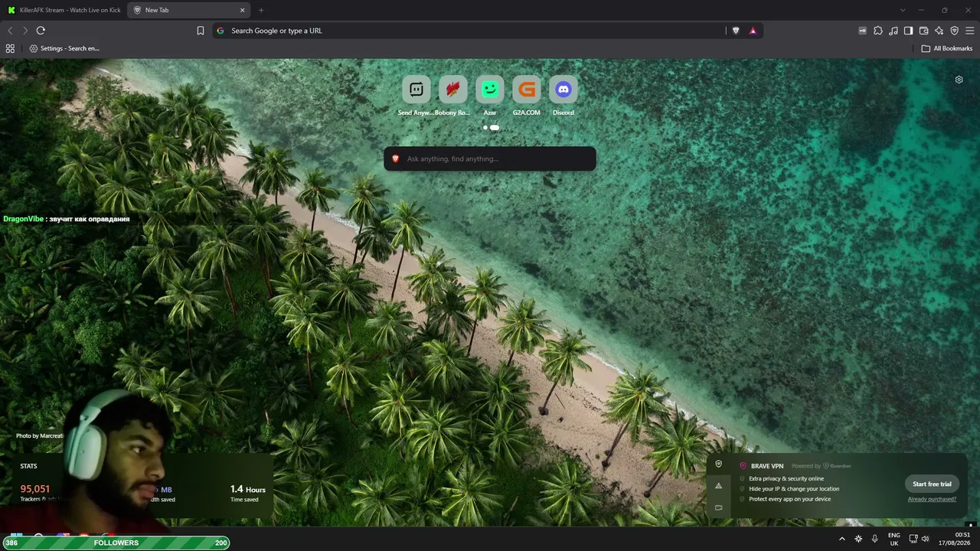Select the Talk camera tab in widget
The image size is (980, 551).
[718, 507]
